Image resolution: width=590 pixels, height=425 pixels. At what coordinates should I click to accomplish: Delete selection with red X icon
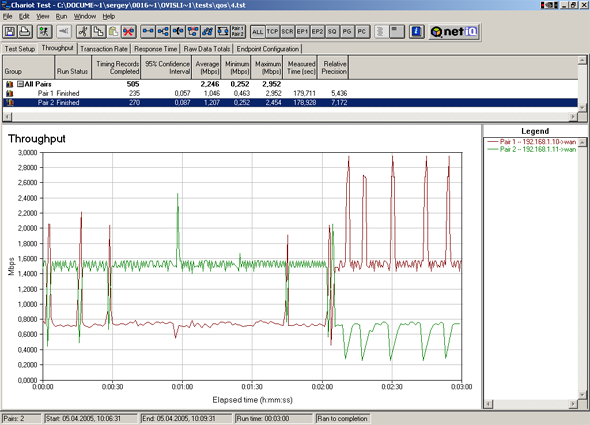[x=129, y=32]
